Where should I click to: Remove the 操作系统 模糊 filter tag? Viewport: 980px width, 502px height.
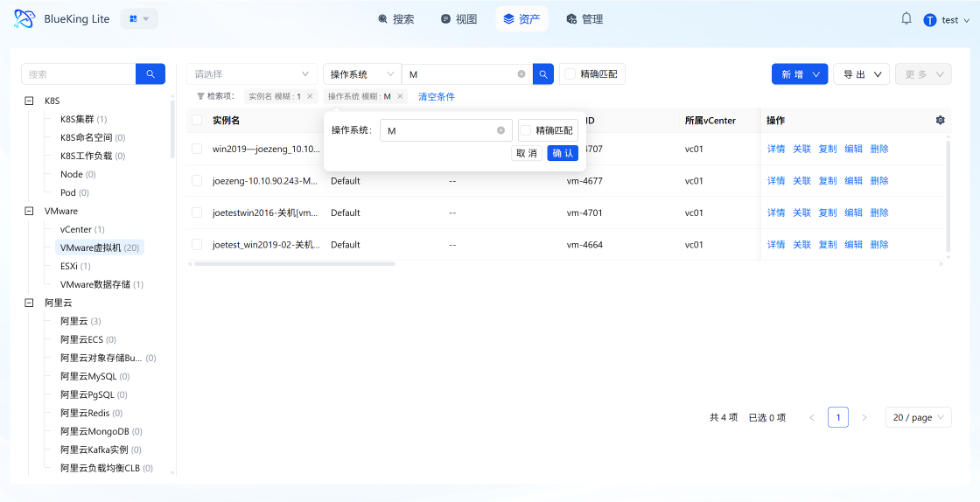coord(399,96)
